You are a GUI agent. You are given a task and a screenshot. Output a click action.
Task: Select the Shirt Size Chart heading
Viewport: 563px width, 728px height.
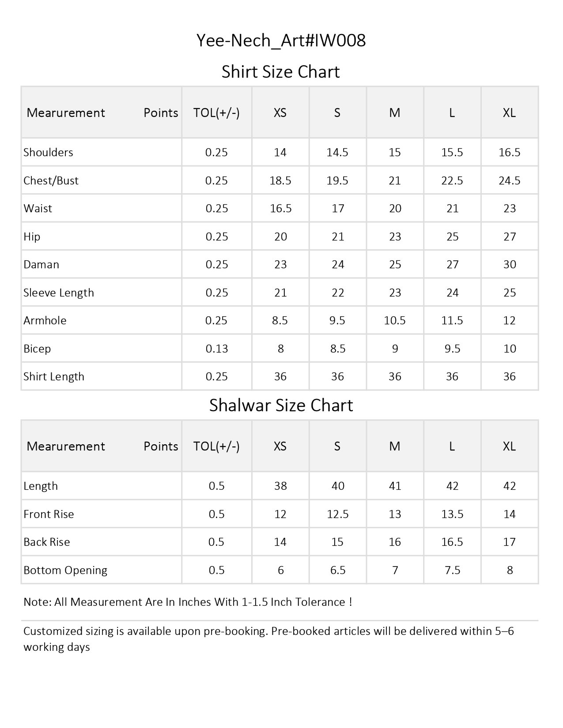click(x=281, y=71)
